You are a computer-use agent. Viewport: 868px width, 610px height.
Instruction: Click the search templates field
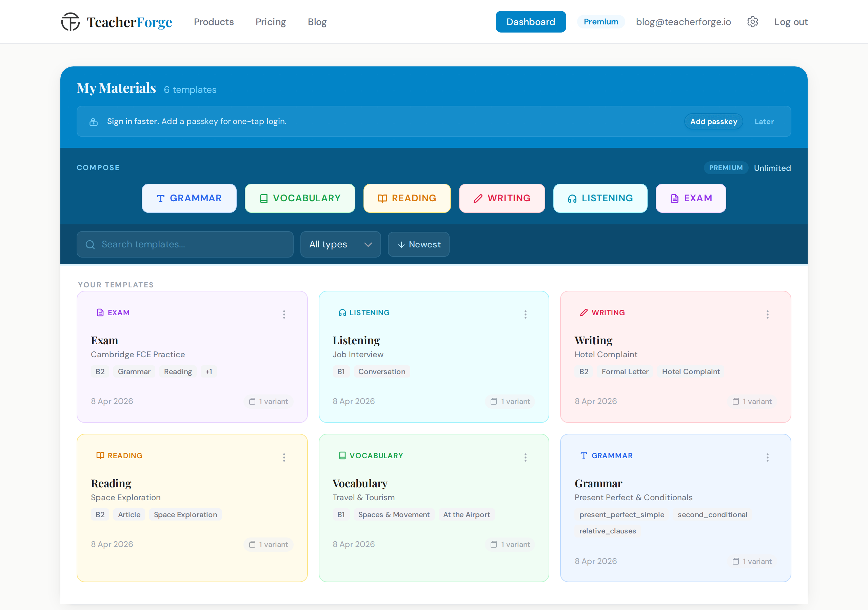click(x=184, y=244)
